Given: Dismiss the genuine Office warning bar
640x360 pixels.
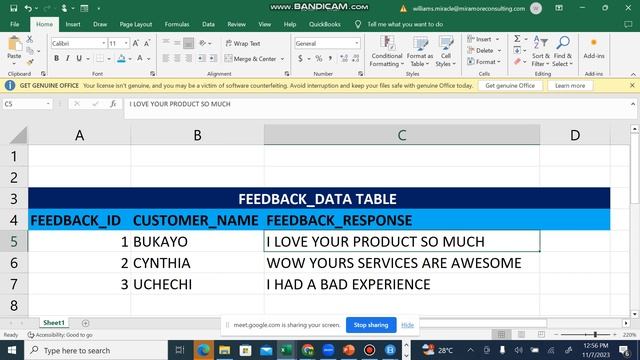Looking at the screenshot, I should 632,85.
